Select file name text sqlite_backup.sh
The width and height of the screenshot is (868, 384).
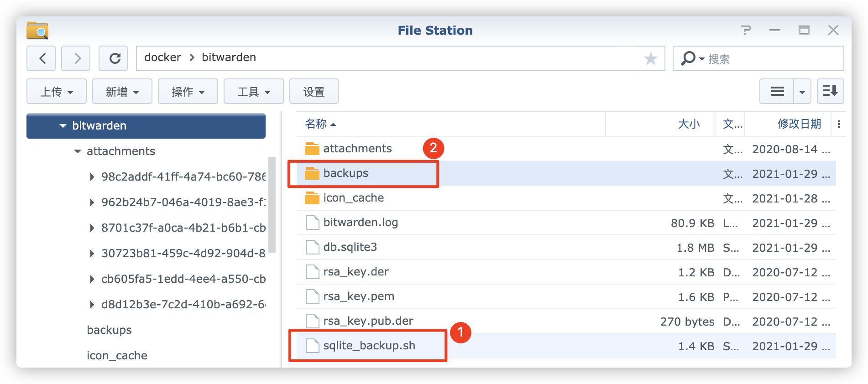(369, 346)
